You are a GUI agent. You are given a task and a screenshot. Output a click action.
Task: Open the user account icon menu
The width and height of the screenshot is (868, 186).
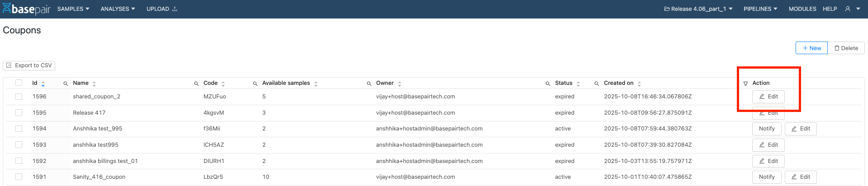848,9
